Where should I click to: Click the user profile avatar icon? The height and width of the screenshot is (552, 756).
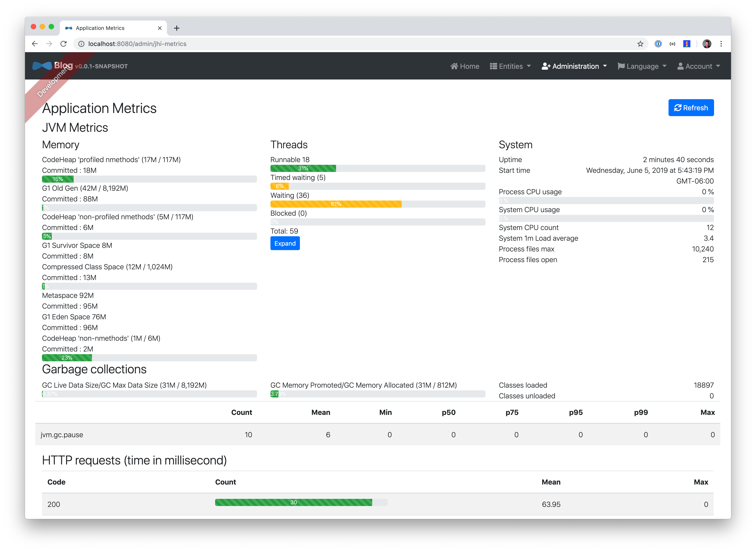707,44
